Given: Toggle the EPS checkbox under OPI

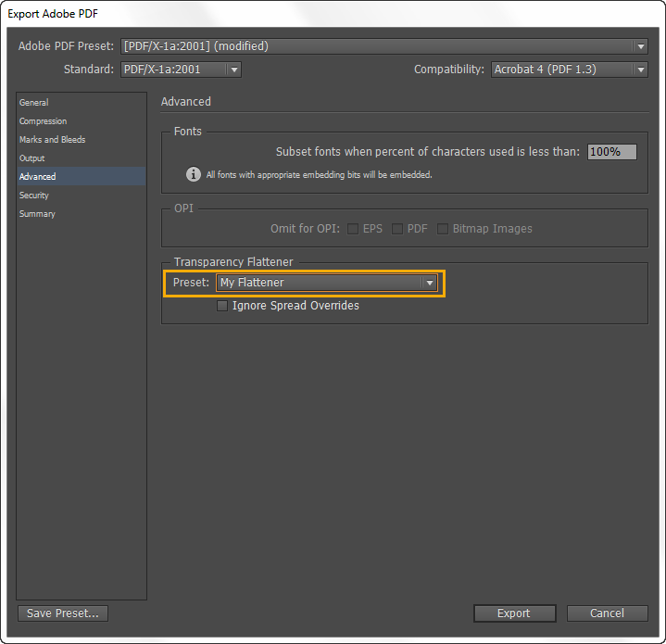Looking at the screenshot, I should tap(353, 229).
